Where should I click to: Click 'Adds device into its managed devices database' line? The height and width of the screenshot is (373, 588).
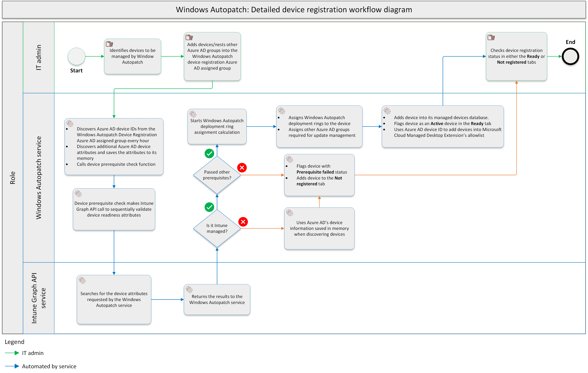click(441, 118)
